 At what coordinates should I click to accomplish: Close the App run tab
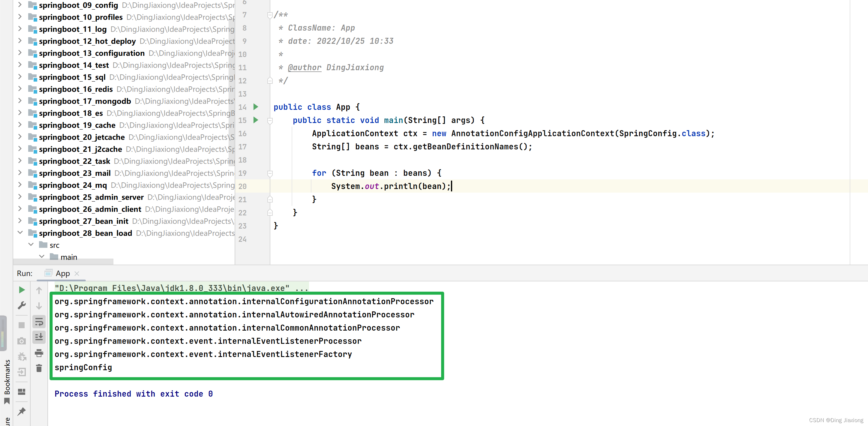click(77, 273)
